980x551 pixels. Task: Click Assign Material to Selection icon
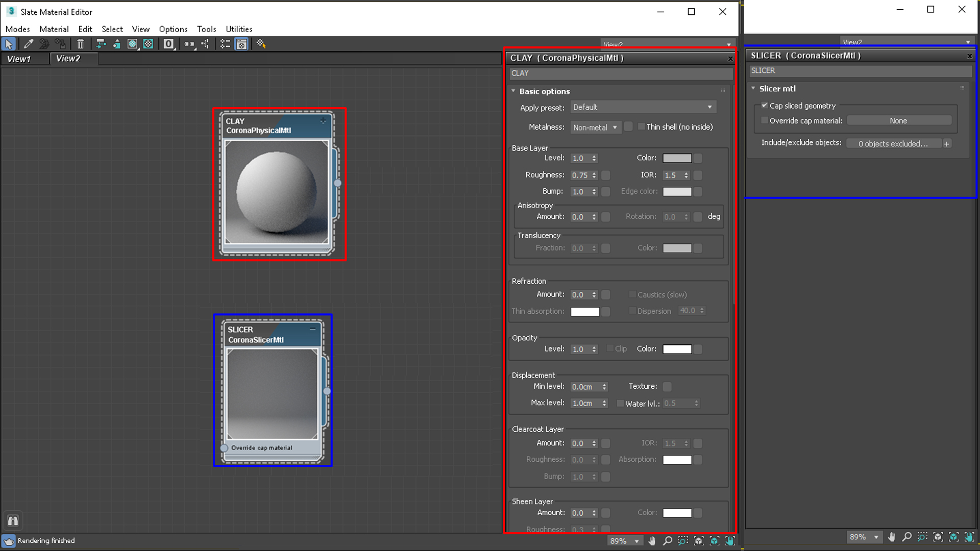click(x=60, y=44)
